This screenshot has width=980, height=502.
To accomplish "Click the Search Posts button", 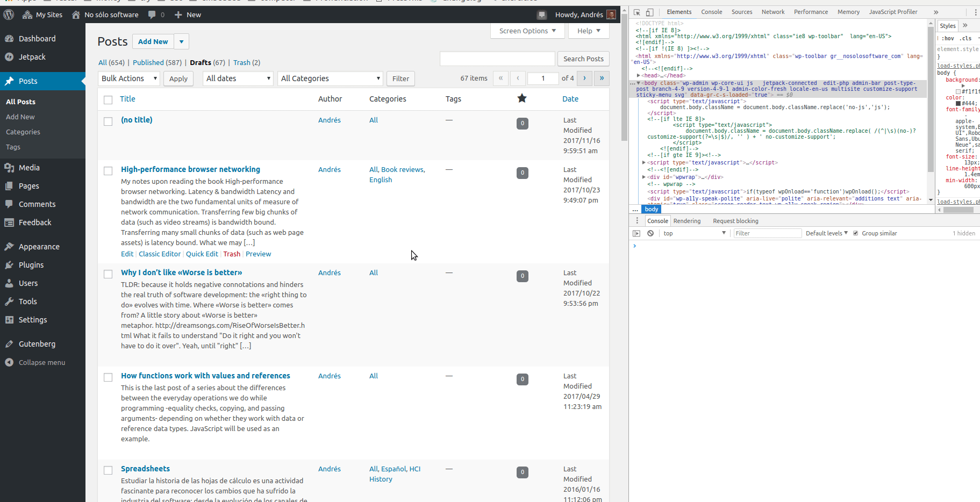I will point(583,59).
